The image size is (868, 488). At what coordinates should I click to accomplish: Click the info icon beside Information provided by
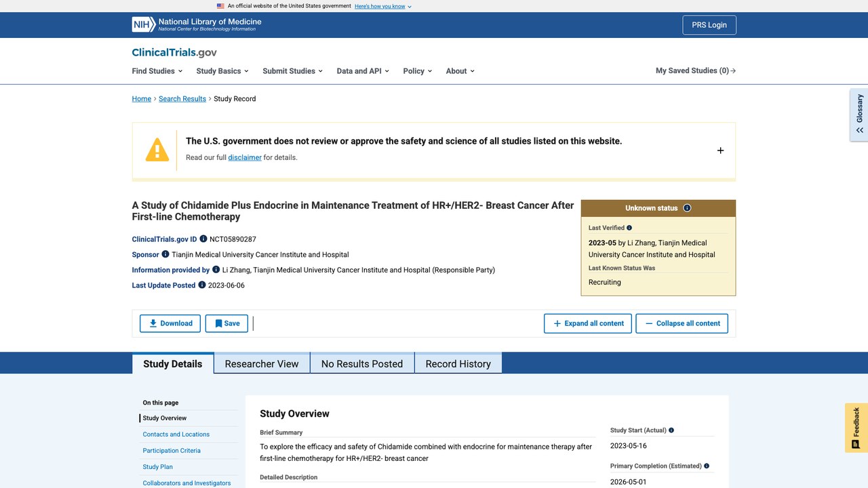point(216,270)
